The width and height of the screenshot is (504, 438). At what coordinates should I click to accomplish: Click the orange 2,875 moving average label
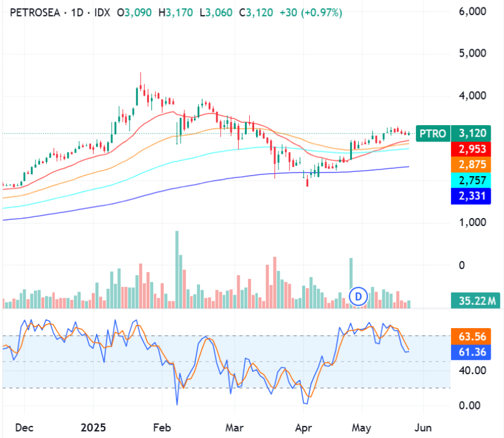coord(471,165)
